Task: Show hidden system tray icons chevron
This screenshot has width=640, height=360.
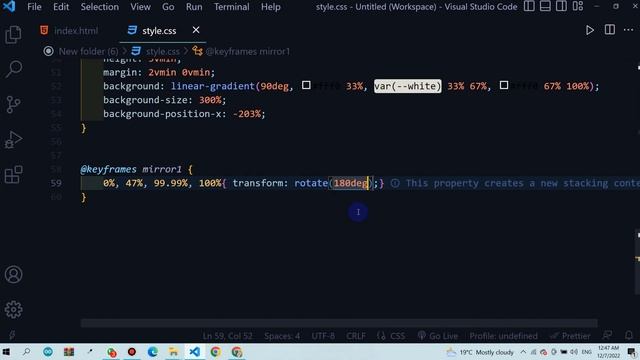Action: 523,352
